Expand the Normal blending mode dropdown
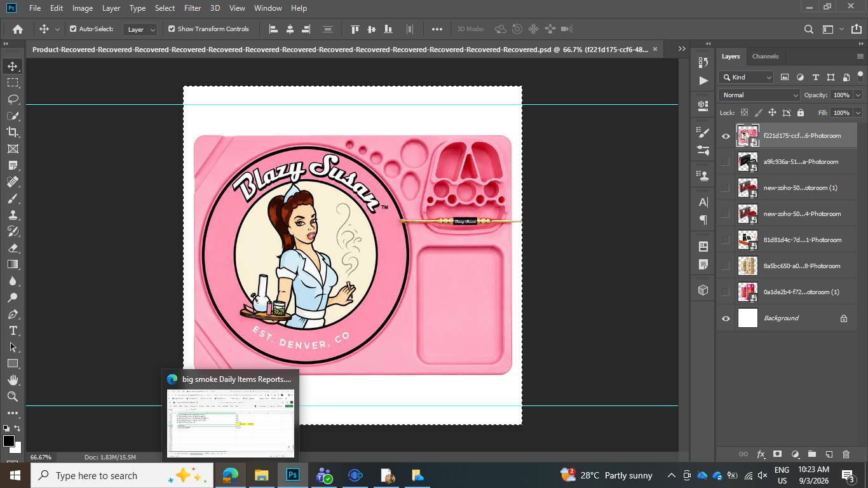 [x=759, y=95]
